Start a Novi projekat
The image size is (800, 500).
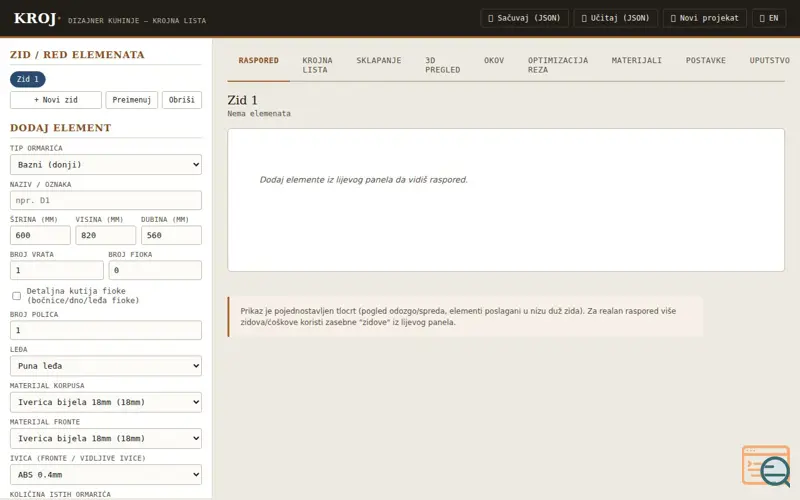(705, 18)
